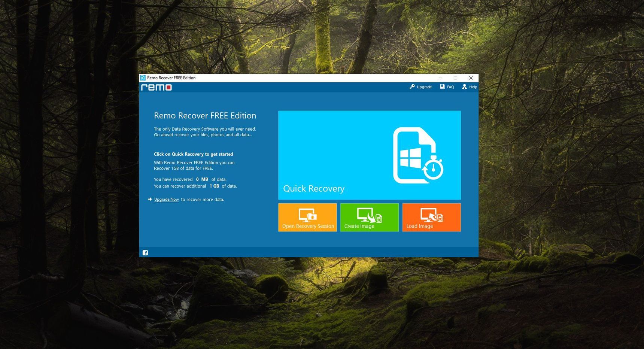
Task: Choose the Load Image tile
Action: click(432, 218)
